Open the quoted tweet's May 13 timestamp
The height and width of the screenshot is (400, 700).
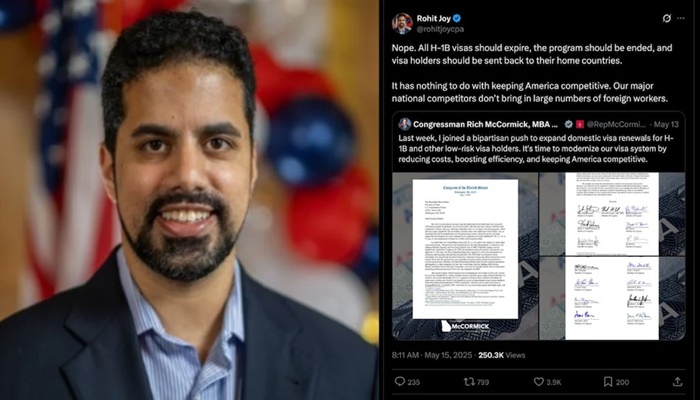click(667, 125)
